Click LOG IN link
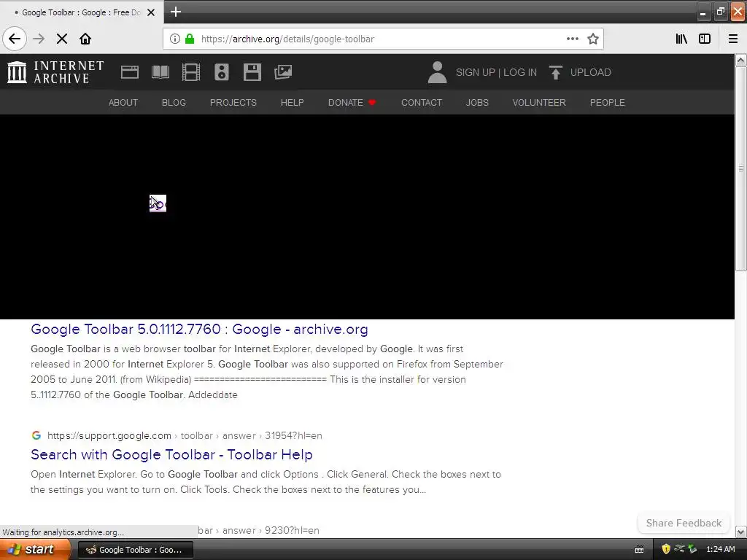This screenshot has width=747, height=560. pos(520,72)
